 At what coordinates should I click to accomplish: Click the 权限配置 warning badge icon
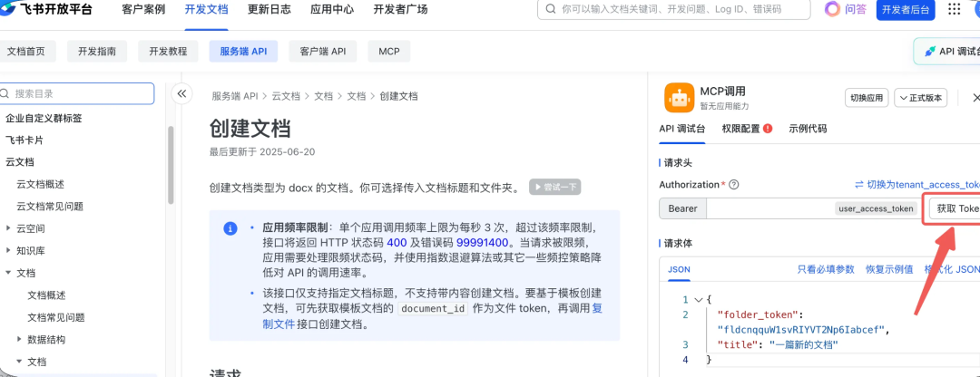click(x=768, y=129)
